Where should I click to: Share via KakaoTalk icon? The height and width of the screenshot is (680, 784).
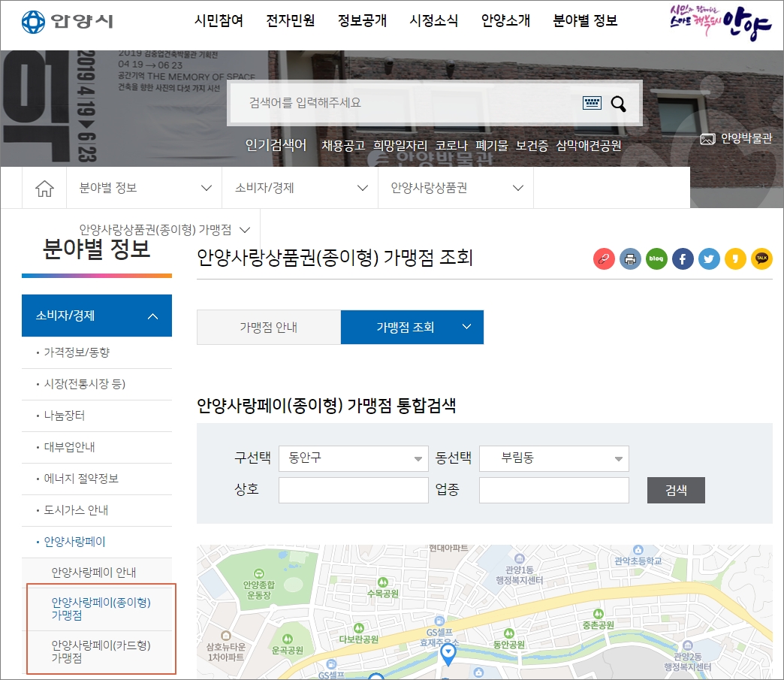[762, 258]
